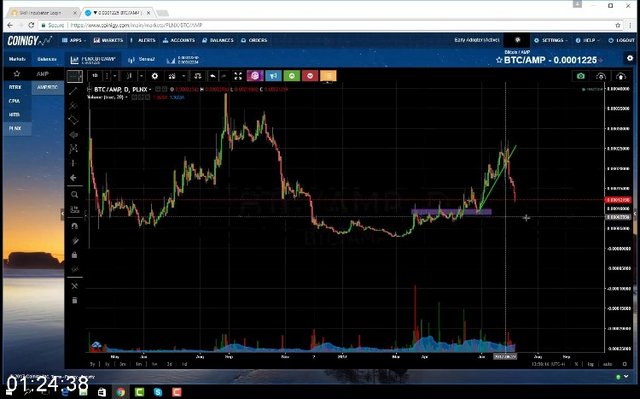Click the orange notes button
Screen dimensions: 640x399
pos(328,76)
